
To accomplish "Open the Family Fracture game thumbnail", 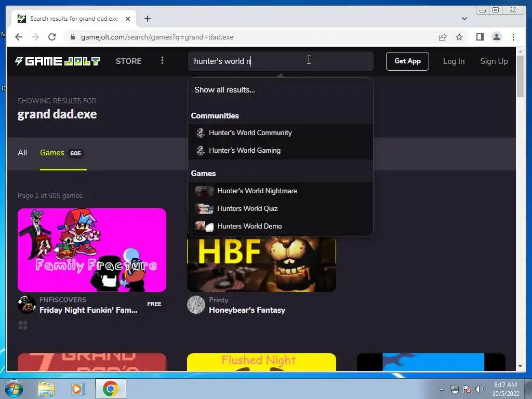I will pyautogui.click(x=92, y=250).
